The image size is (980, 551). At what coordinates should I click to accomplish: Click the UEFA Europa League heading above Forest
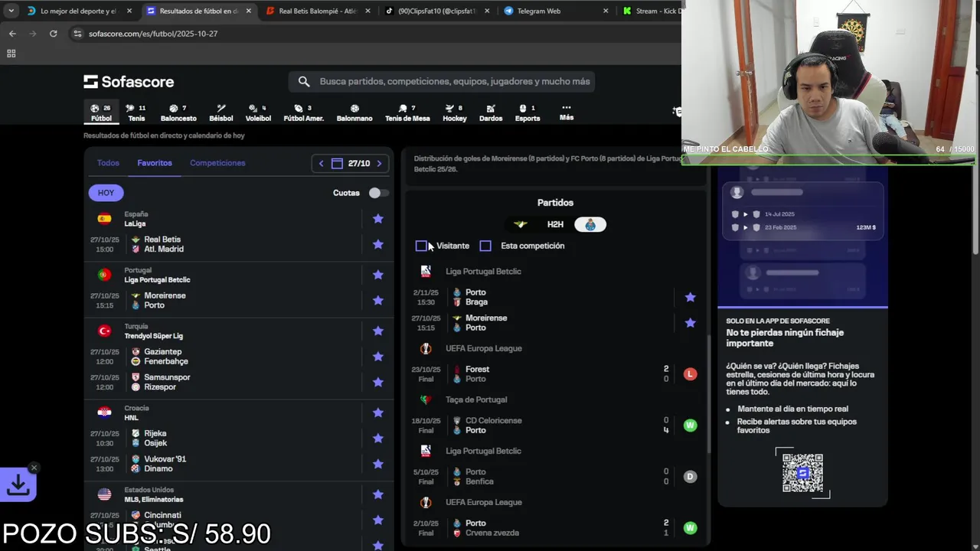484,348
